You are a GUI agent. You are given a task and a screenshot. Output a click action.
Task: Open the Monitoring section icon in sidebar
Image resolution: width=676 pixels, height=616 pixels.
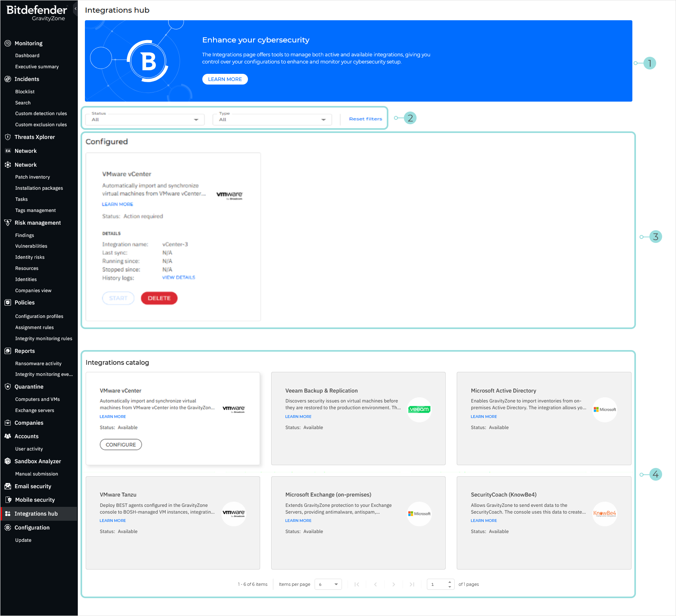pos(8,43)
